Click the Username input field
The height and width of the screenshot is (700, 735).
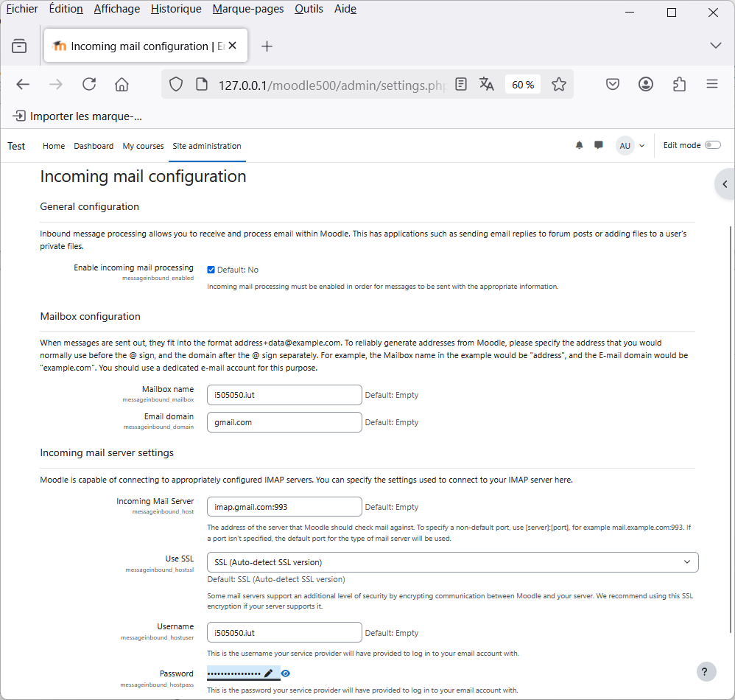click(284, 632)
